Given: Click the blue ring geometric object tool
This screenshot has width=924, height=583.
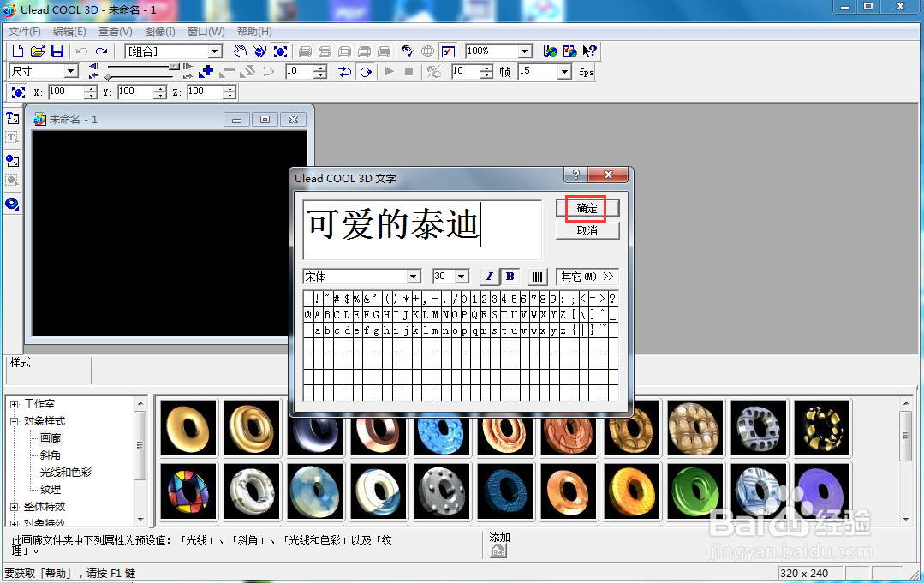Looking at the screenshot, I should pyautogui.click(x=12, y=204).
